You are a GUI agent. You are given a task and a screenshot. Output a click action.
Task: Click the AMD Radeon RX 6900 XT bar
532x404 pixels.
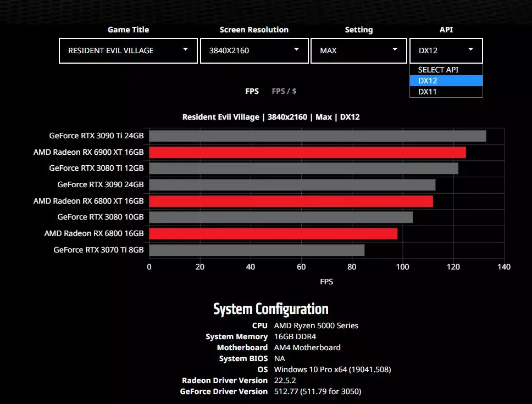[x=307, y=152]
